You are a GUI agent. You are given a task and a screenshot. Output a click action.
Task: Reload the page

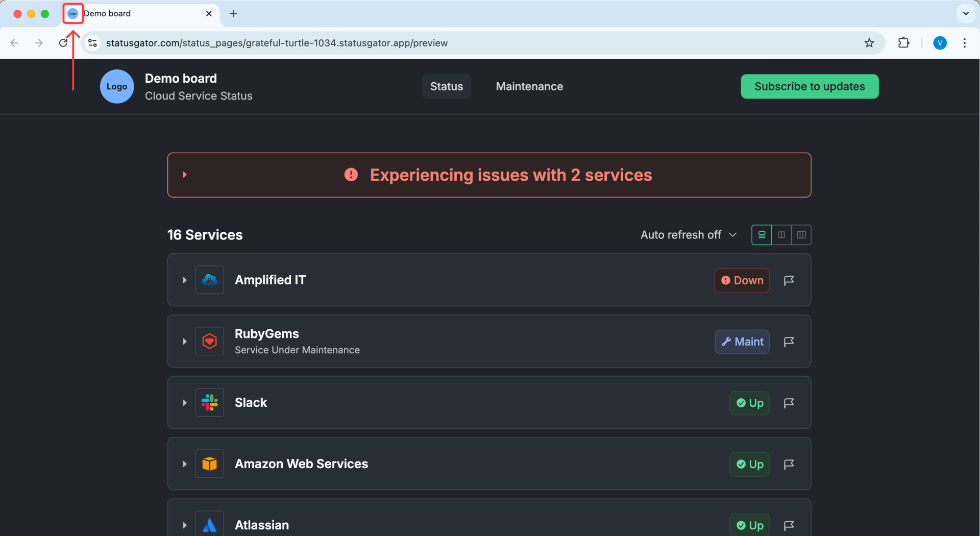point(63,43)
